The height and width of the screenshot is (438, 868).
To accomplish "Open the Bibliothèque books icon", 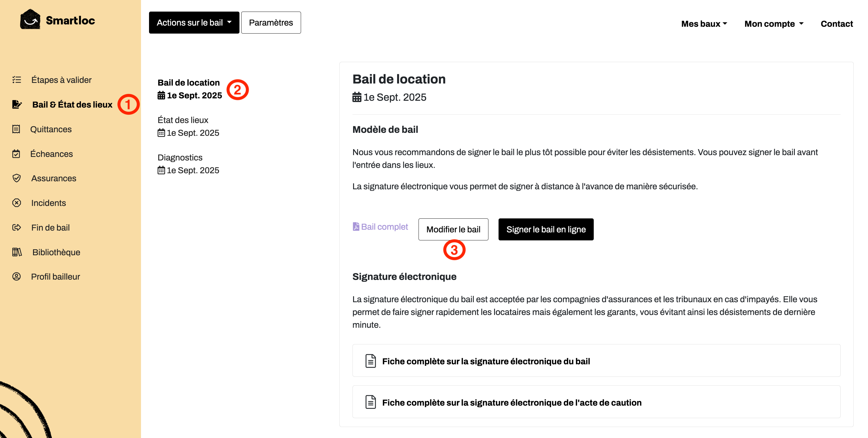I will [17, 252].
